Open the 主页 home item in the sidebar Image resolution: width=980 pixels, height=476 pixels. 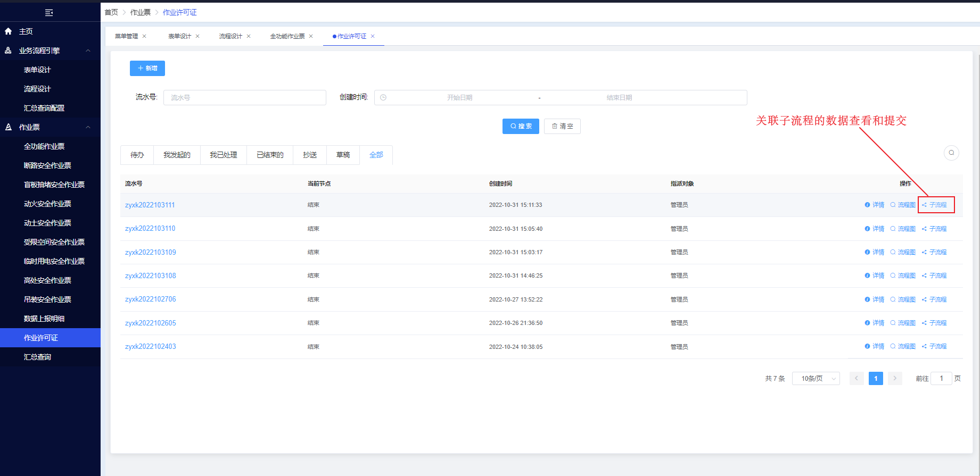(x=50, y=31)
